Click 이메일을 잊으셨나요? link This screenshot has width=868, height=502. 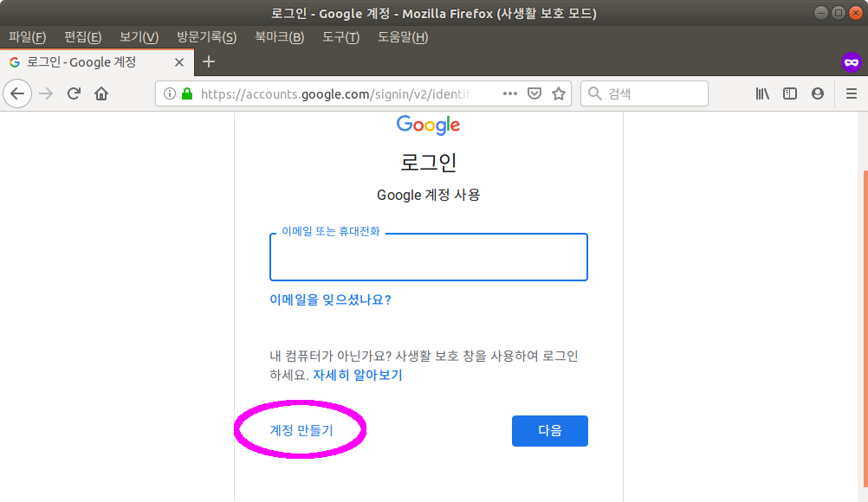331,299
